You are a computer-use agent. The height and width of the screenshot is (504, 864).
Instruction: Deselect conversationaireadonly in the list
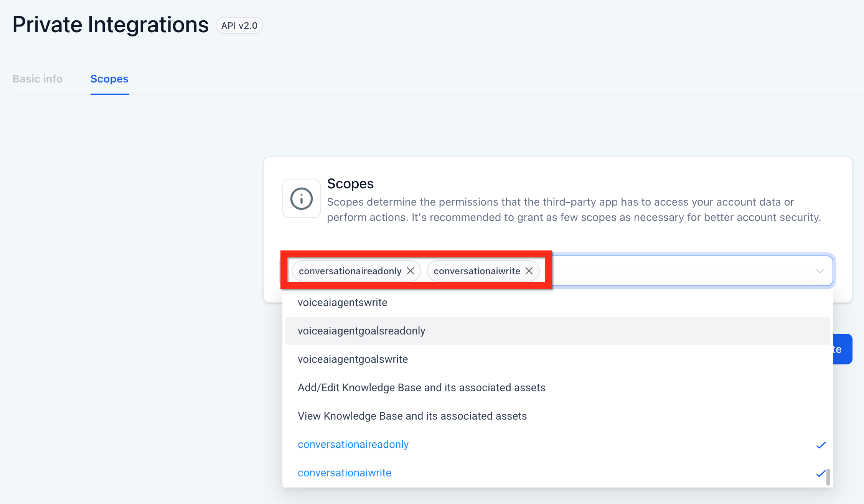tap(353, 445)
